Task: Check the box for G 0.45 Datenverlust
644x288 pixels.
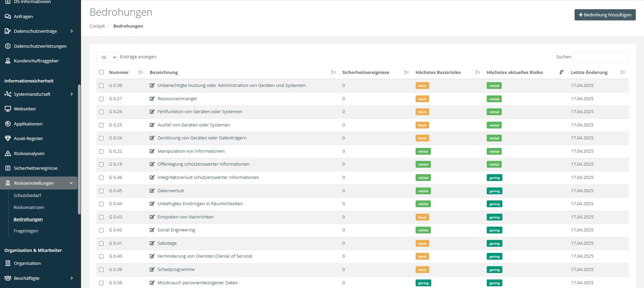Action: pos(101,191)
